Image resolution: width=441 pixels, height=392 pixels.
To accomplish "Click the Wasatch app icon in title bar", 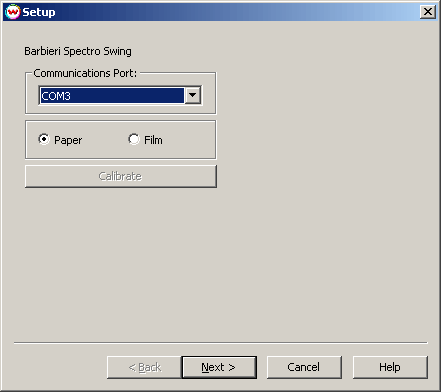I will click(x=12, y=12).
